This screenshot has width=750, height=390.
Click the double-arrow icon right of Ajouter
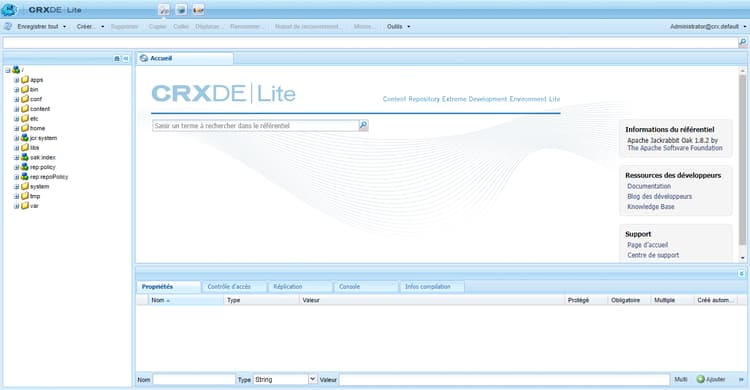741,379
